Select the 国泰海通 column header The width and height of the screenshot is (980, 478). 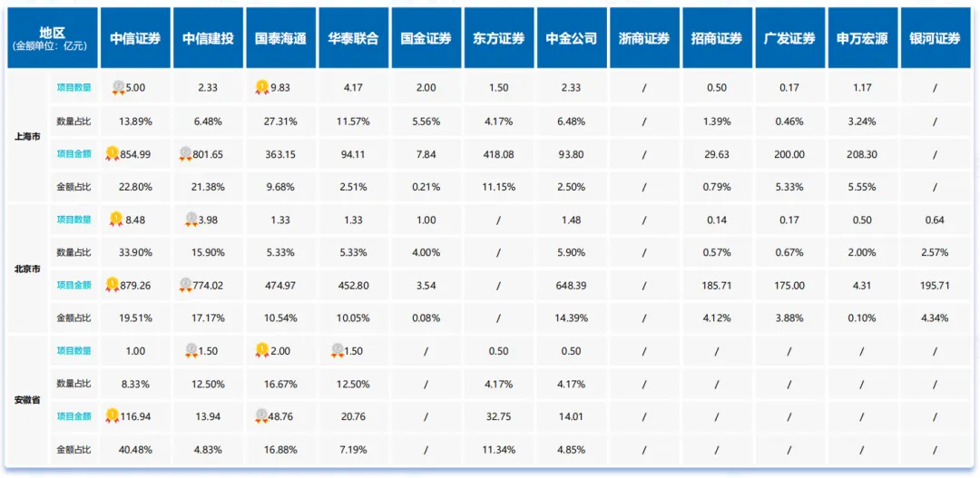(x=280, y=38)
